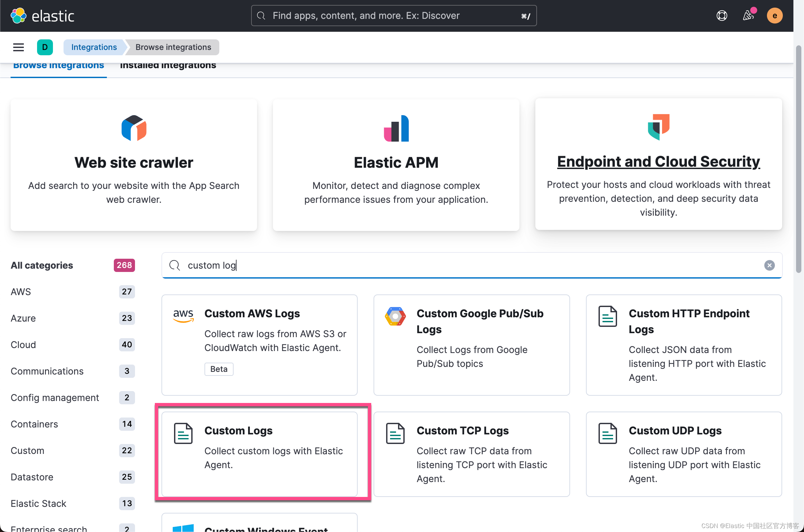
Task: Open the hamburger navigation menu
Action: 18,47
